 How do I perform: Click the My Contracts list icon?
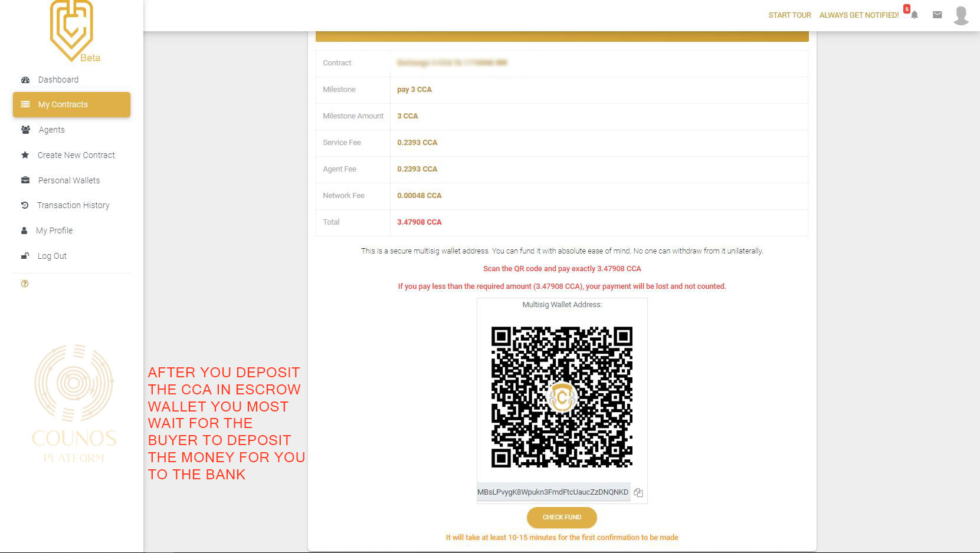25,104
